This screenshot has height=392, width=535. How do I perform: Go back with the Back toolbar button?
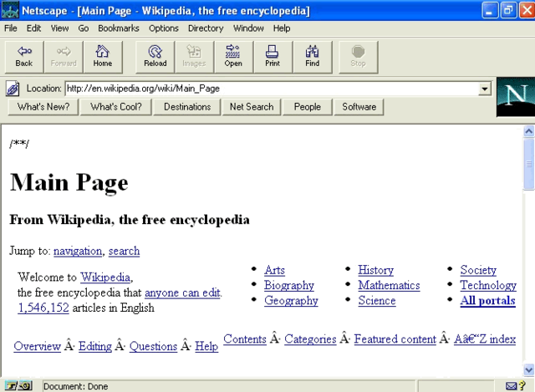24,57
